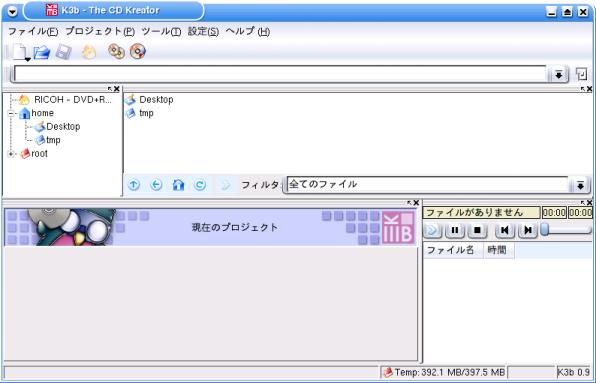
Task: Click the Reload directory icon
Action: tap(200, 185)
